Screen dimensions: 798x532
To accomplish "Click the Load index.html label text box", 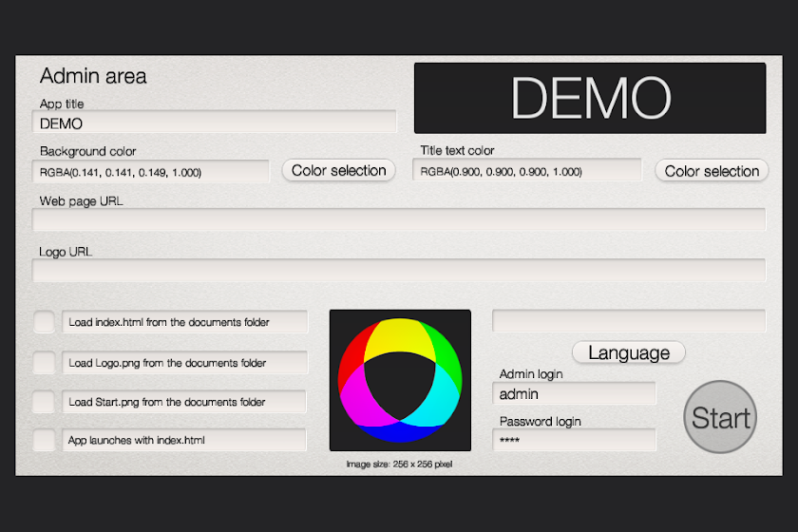I will 184,322.
